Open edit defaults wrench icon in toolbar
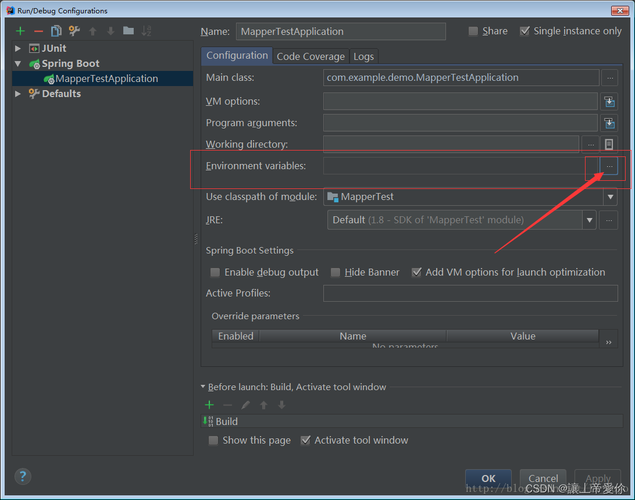 74,31
